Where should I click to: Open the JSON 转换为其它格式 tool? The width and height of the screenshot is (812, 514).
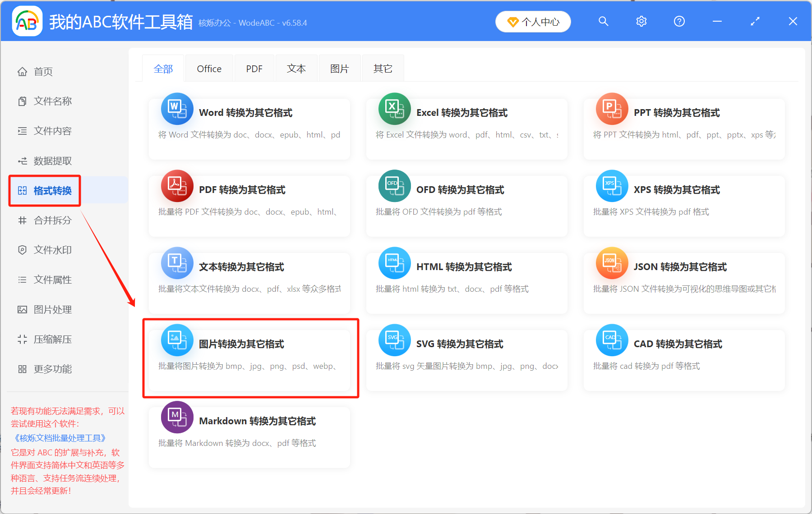click(612, 263)
